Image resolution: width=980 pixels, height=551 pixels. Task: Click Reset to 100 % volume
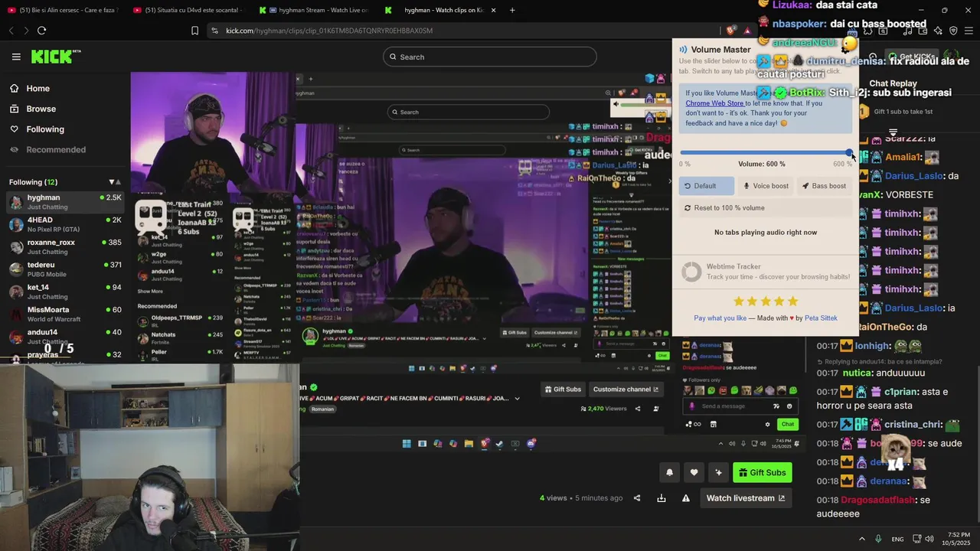pos(765,208)
